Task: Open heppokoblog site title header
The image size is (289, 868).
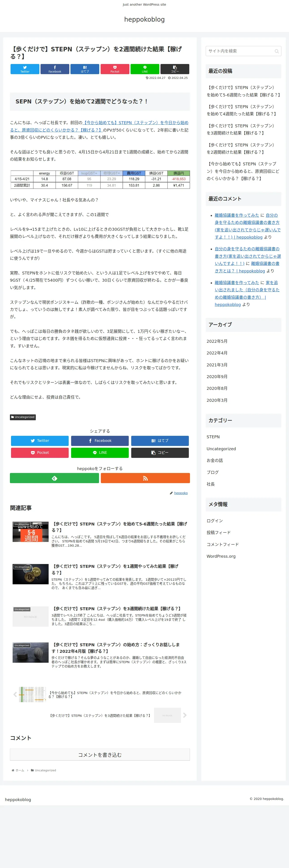Action: [144, 20]
